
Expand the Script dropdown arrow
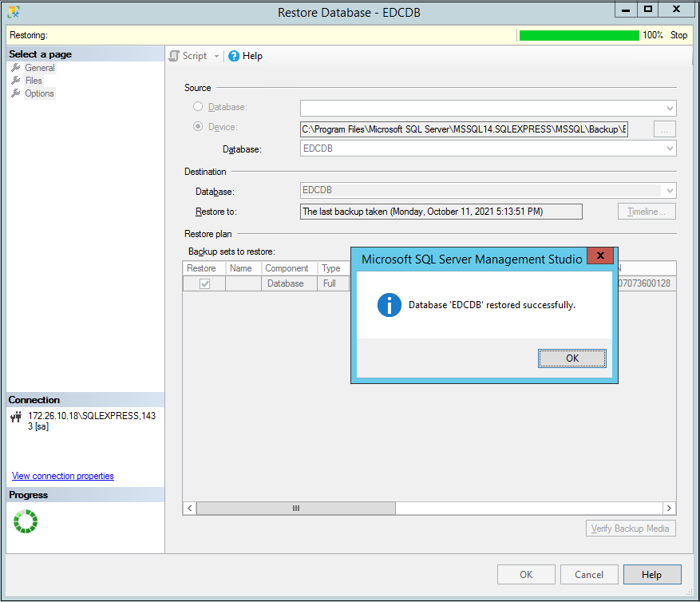click(216, 56)
